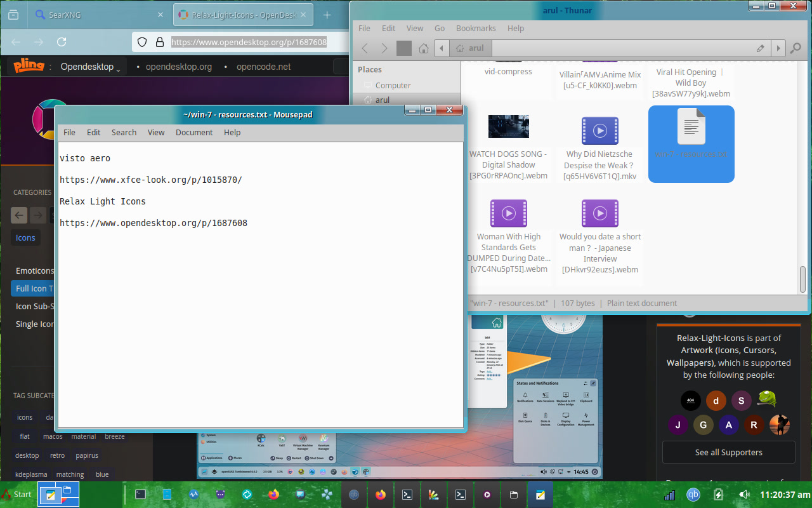812x508 pixels.
Task: Click the qBittorrent tray icon
Action: pyautogui.click(x=693, y=494)
